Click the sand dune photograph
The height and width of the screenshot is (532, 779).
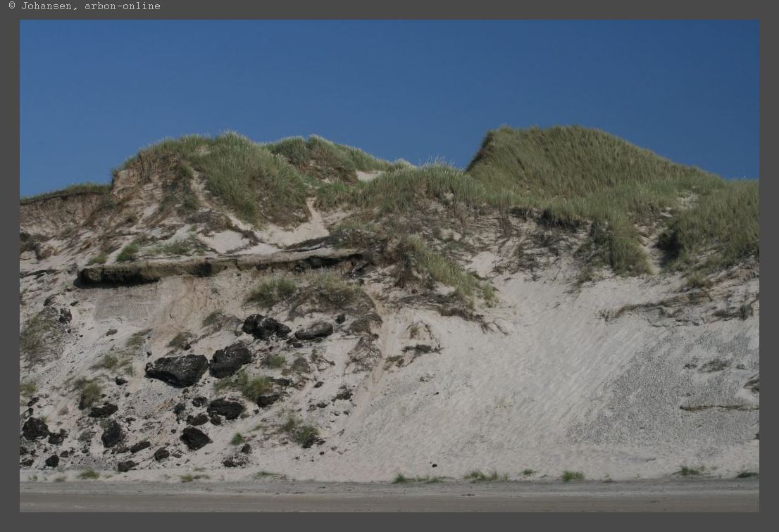click(x=389, y=265)
